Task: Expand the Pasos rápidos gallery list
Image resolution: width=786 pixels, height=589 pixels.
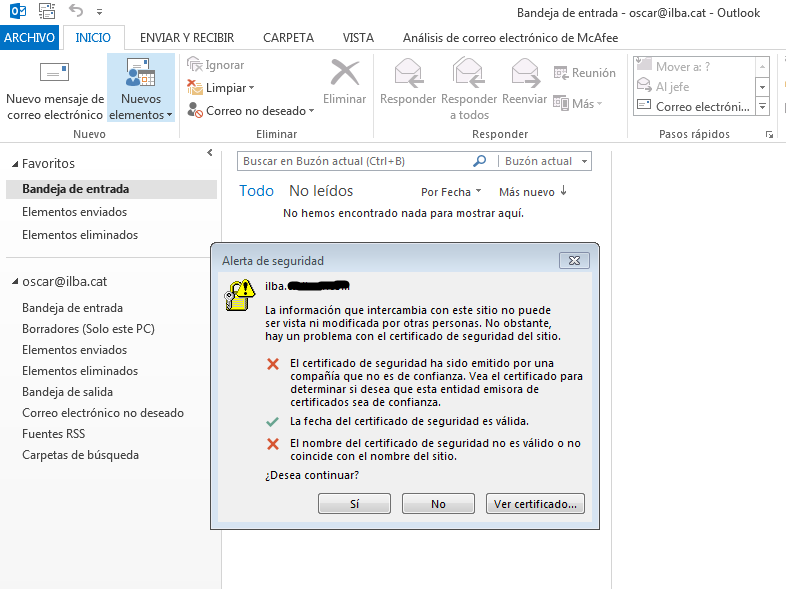Action: coord(762,106)
